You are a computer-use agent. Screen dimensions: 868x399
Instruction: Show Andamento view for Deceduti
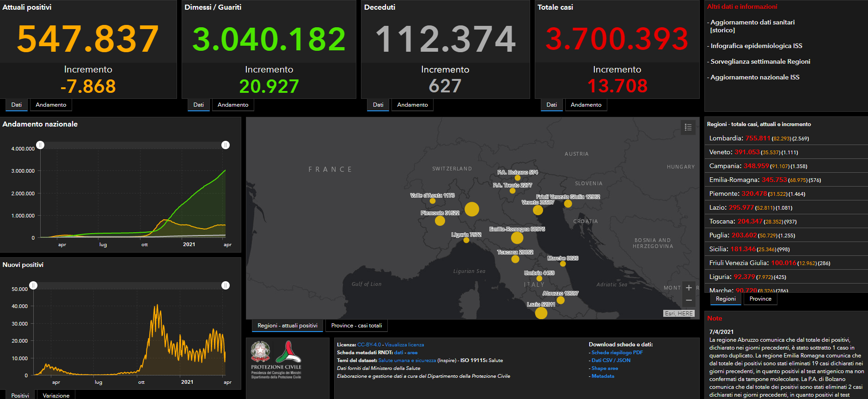412,105
